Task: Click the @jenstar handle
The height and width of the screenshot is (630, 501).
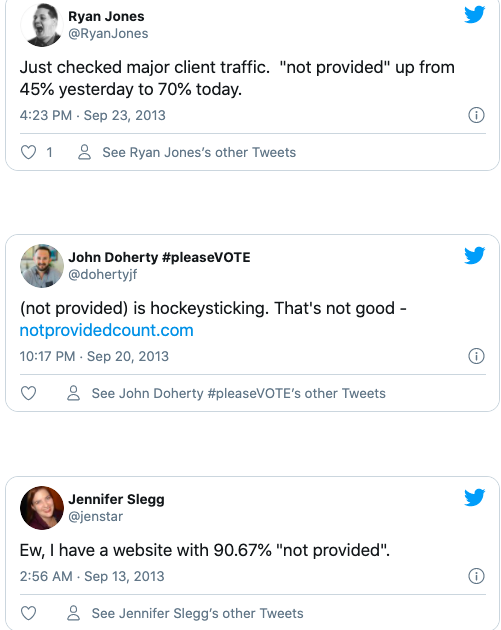Action: pyautogui.click(x=96, y=517)
